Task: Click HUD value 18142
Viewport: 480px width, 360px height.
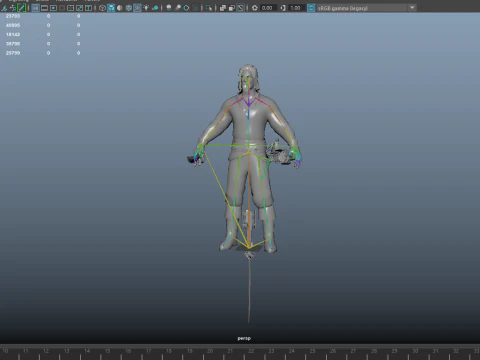Action: (x=13, y=35)
